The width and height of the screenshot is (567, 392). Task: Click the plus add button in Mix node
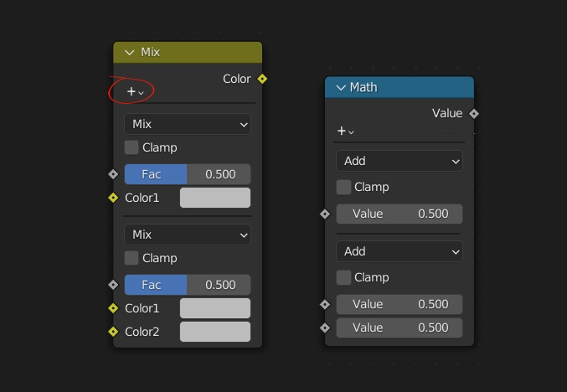(135, 91)
